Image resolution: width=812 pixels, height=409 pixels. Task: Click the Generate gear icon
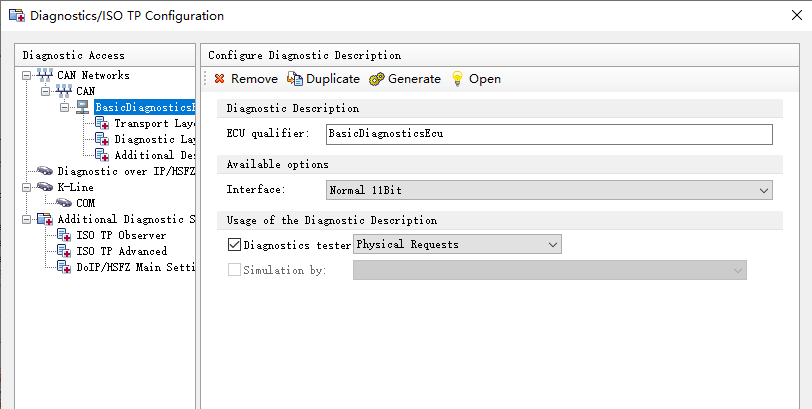376,79
